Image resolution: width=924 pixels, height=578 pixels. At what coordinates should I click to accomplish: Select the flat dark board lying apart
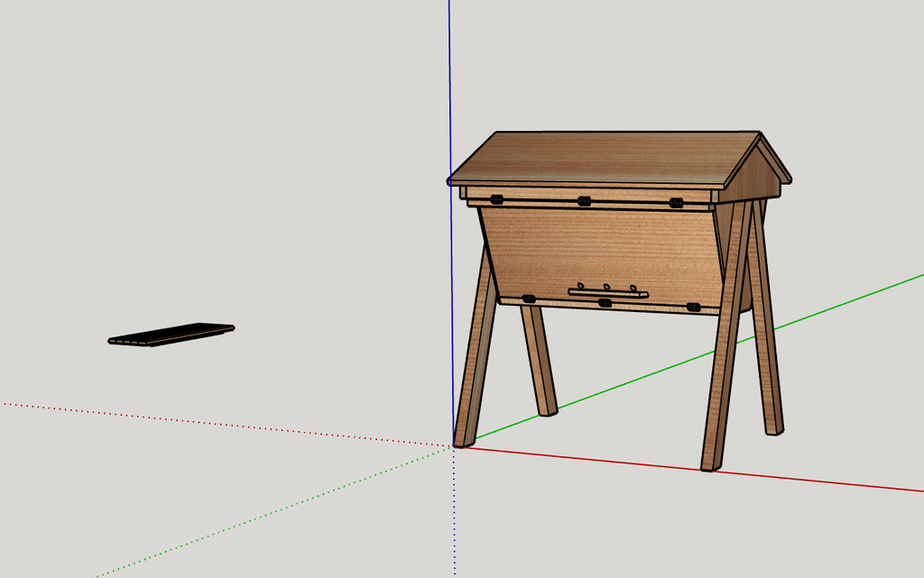pos(171,335)
